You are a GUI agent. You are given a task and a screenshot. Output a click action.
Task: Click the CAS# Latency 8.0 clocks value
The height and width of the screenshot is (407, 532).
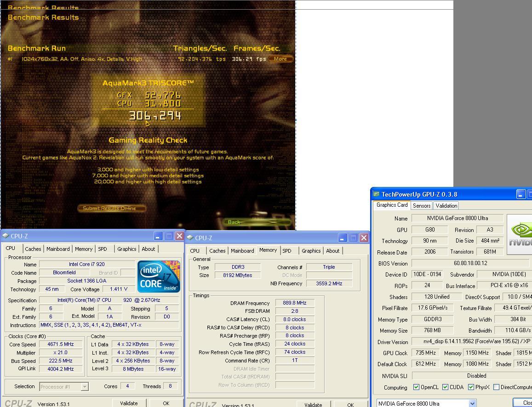click(x=295, y=319)
